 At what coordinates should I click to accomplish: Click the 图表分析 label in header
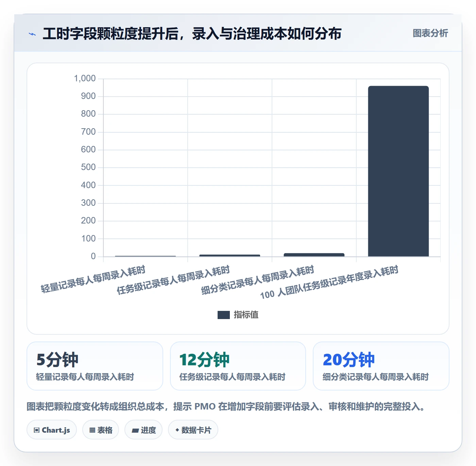[x=430, y=33]
